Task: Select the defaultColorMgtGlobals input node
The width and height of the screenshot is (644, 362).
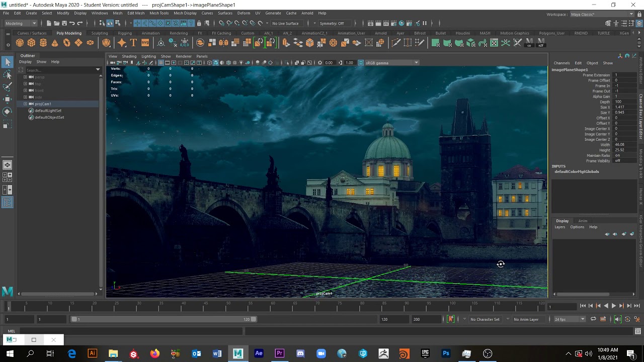Action: click(x=577, y=171)
